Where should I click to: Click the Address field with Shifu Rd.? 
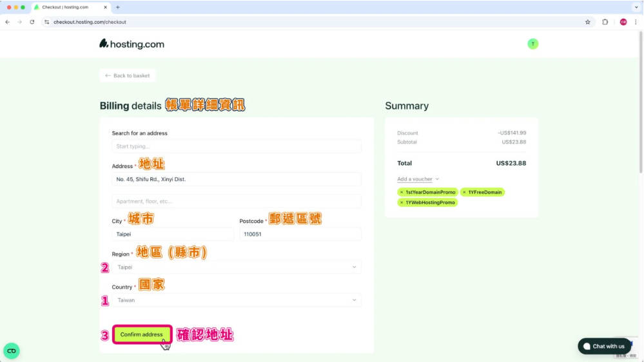click(237, 179)
